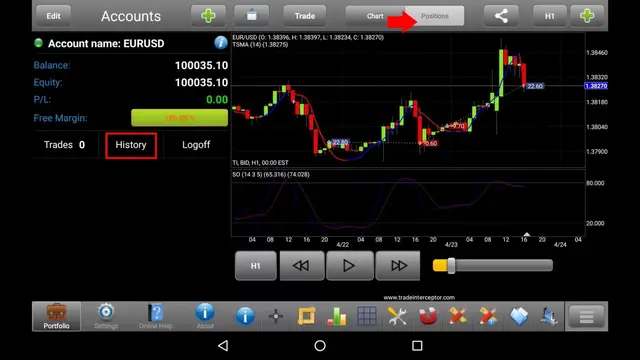Tap the Android back button

[x=223, y=346]
